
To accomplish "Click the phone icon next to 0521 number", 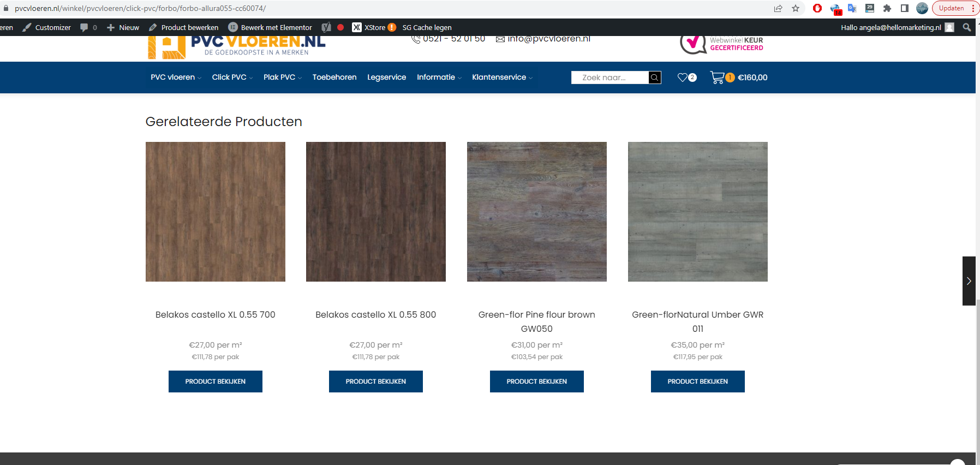I will point(416,39).
